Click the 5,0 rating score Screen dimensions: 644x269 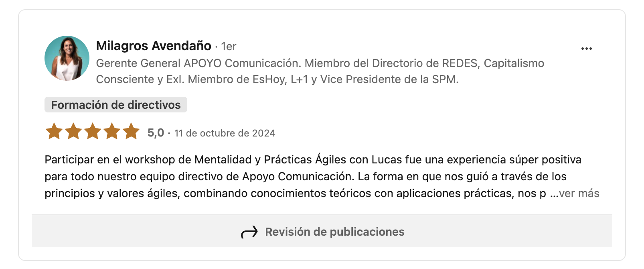coord(156,133)
